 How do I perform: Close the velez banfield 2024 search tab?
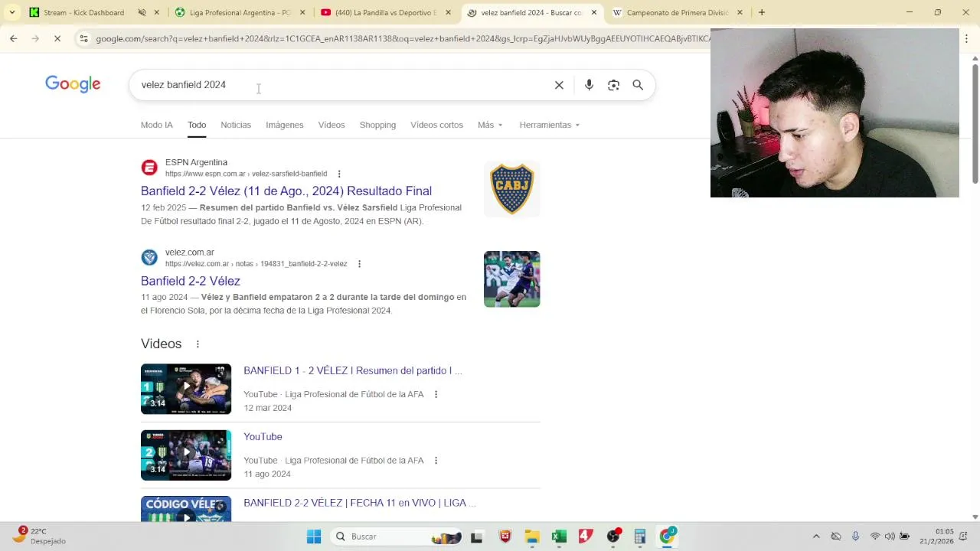[593, 12]
